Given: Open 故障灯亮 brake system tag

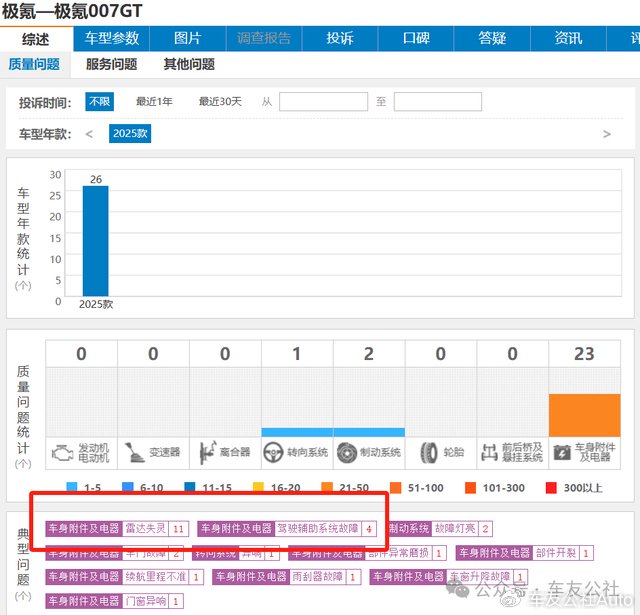Looking at the screenshot, I should tap(440, 528).
